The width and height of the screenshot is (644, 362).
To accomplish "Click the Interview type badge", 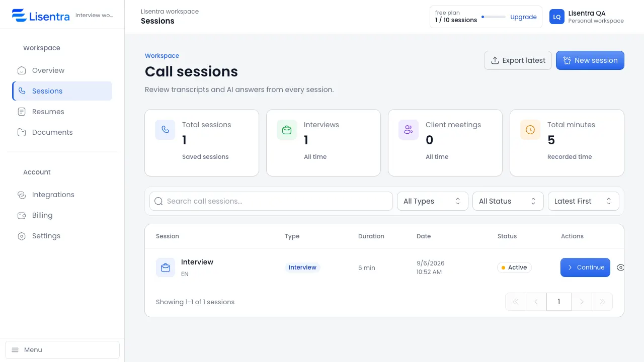I will coord(302,267).
